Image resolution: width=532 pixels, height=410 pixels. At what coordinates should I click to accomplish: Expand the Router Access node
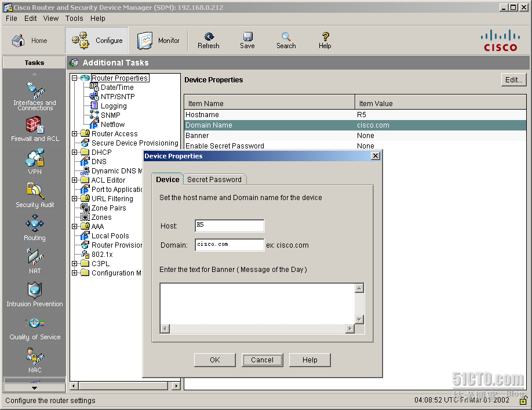pyautogui.click(x=75, y=134)
